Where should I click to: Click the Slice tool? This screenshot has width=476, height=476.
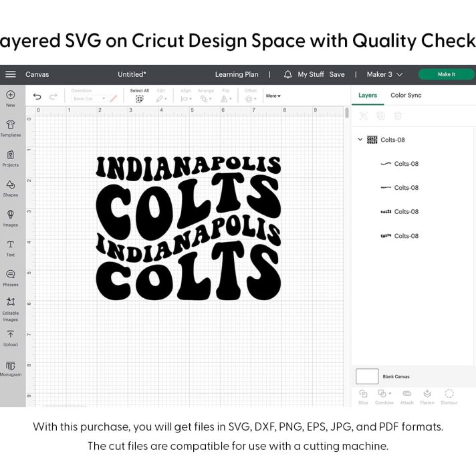coord(363,396)
